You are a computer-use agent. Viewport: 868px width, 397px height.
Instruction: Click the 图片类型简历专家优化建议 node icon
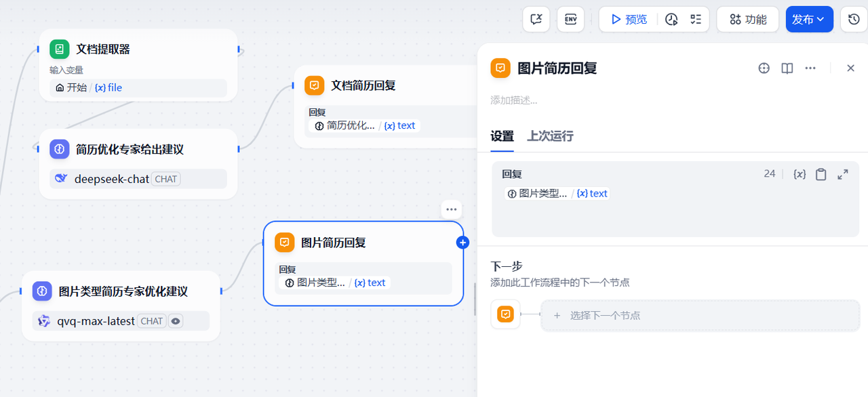point(42,291)
